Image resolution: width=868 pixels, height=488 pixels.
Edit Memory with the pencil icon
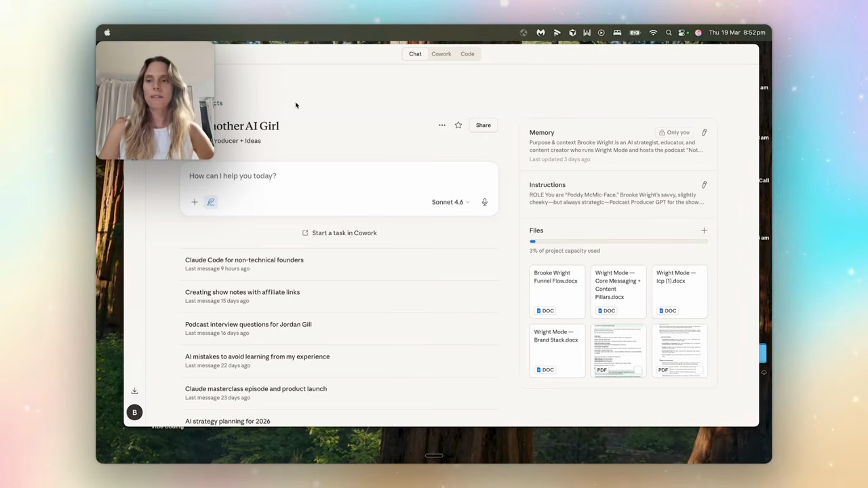tap(704, 133)
